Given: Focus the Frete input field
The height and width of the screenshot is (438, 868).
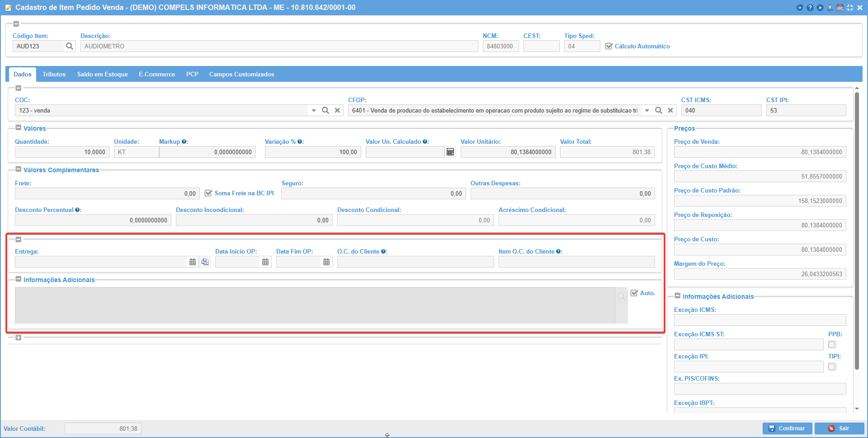Looking at the screenshot, I should click(107, 193).
